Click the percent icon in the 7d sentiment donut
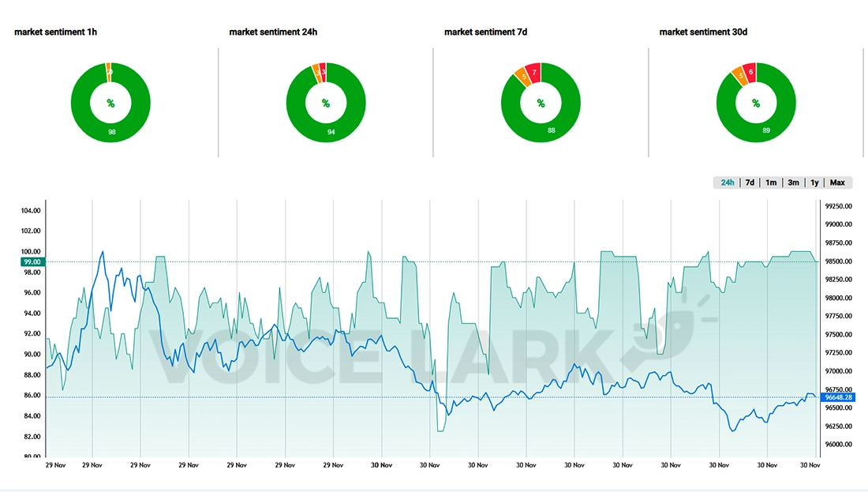The width and height of the screenshot is (868, 492). click(541, 103)
